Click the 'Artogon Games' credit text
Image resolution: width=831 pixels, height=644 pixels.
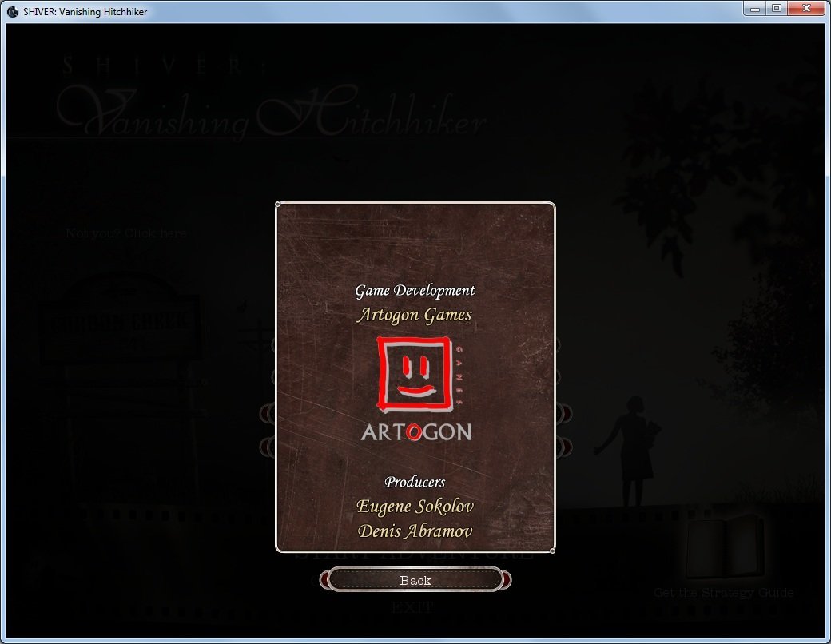[x=415, y=315]
